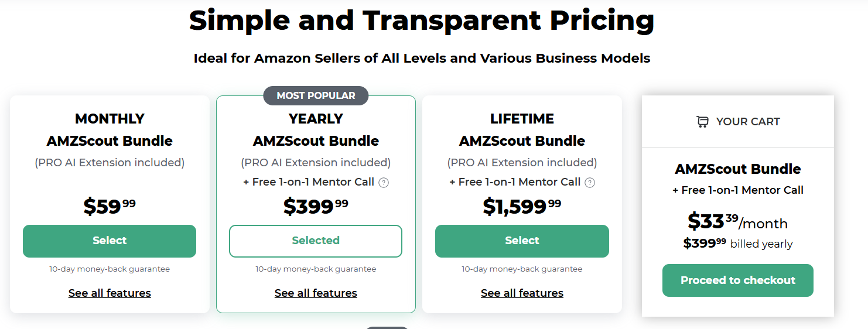Viewport: 868px width, 329px height.
Task: See all features of Lifetime plan
Action: (522, 293)
